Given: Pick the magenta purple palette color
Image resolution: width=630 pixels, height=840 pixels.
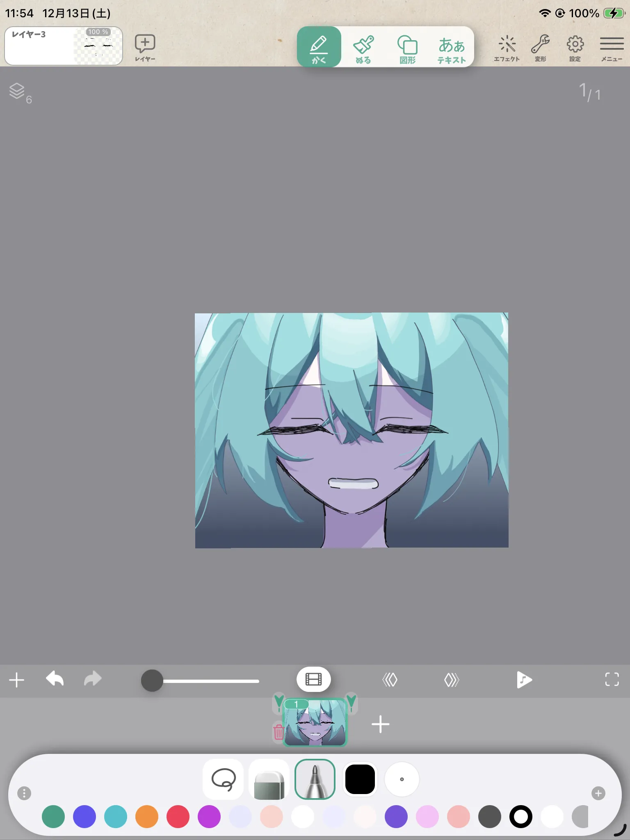Looking at the screenshot, I should [x=209, y=817].
